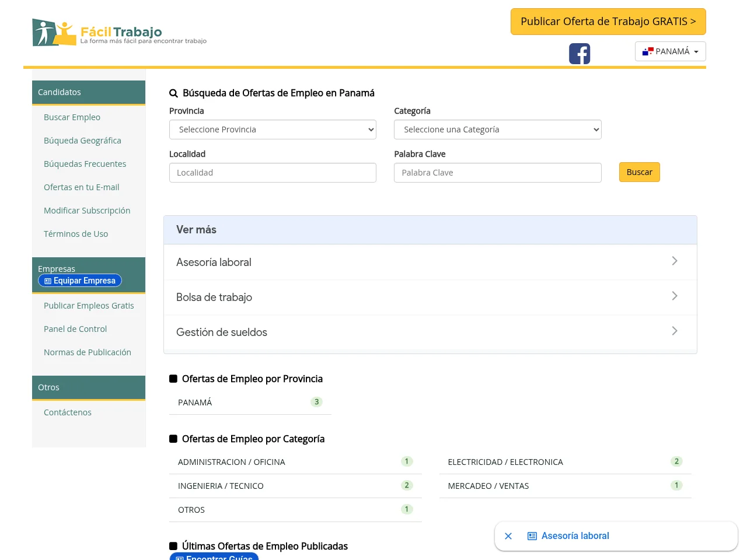
Task: Click the Buscar button
Action: tap(640, 172)
